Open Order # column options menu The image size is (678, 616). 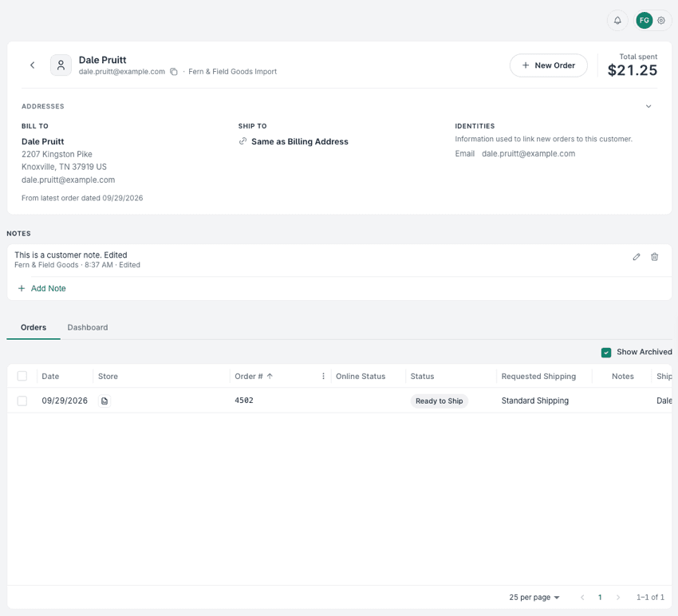(323, 377)
